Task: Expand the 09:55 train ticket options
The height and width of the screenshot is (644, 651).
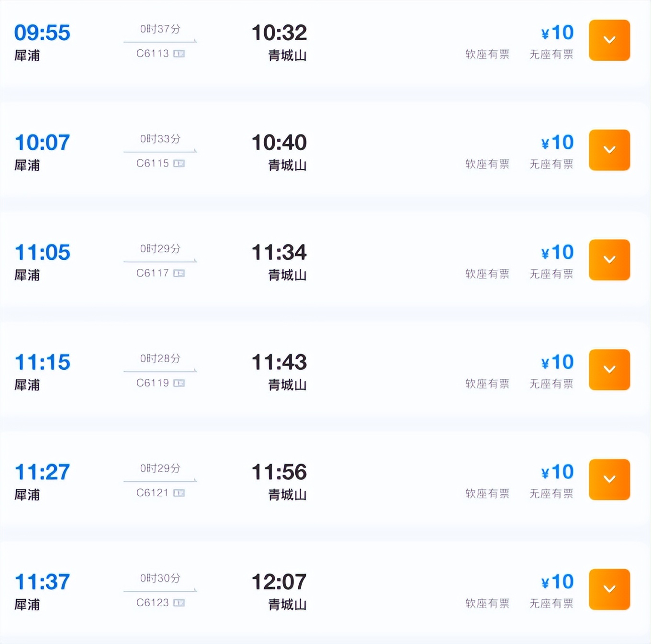Action: pos(609,40)
